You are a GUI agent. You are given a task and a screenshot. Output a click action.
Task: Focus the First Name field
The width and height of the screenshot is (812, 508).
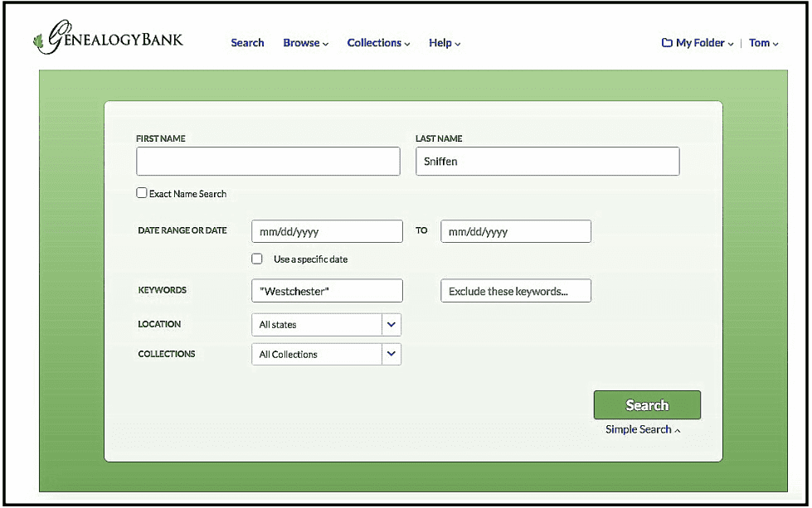(268, 161)
